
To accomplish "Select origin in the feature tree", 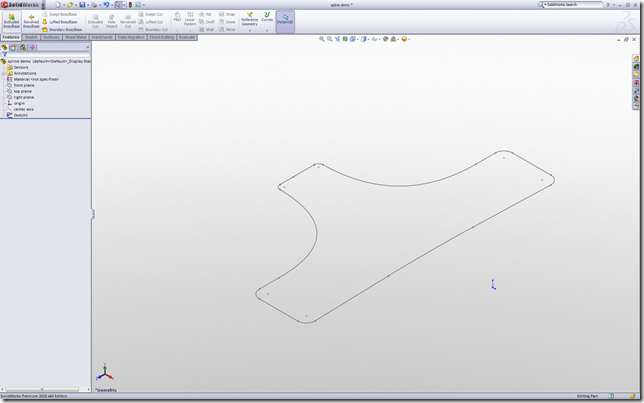I will coord(16,104).
